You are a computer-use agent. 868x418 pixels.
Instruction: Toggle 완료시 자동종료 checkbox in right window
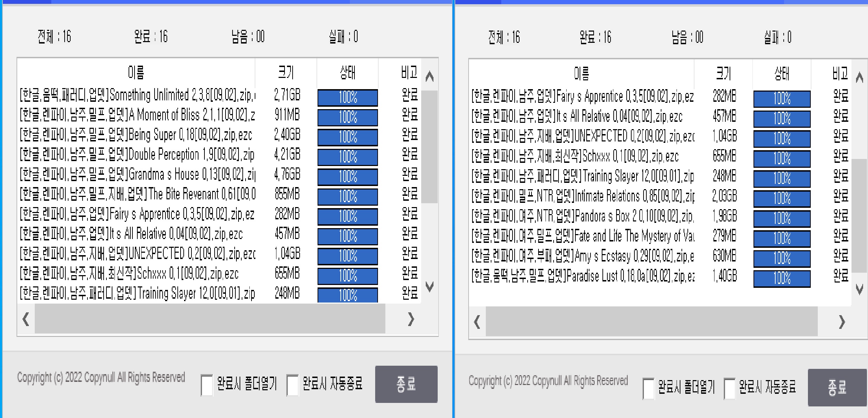click(730, 388)
